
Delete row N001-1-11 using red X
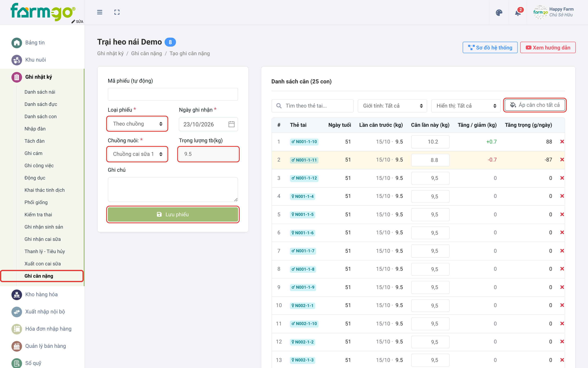coord(562,160)
